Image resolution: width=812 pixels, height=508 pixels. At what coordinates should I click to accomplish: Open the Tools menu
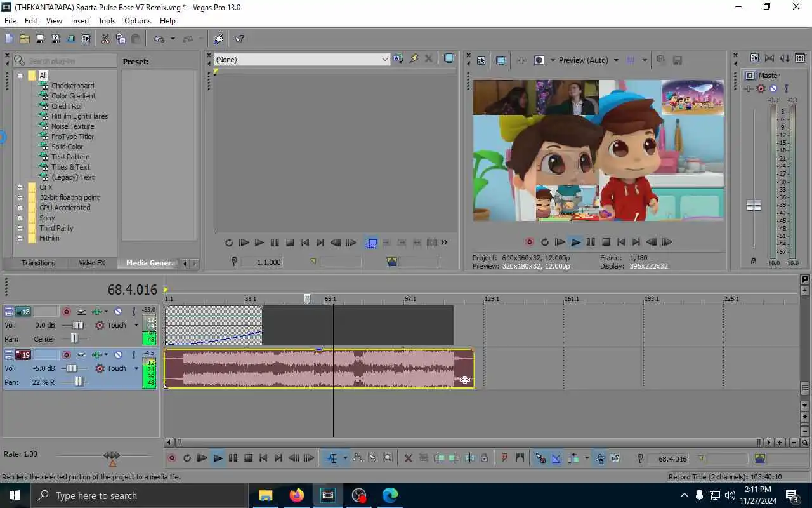[107, 21]
